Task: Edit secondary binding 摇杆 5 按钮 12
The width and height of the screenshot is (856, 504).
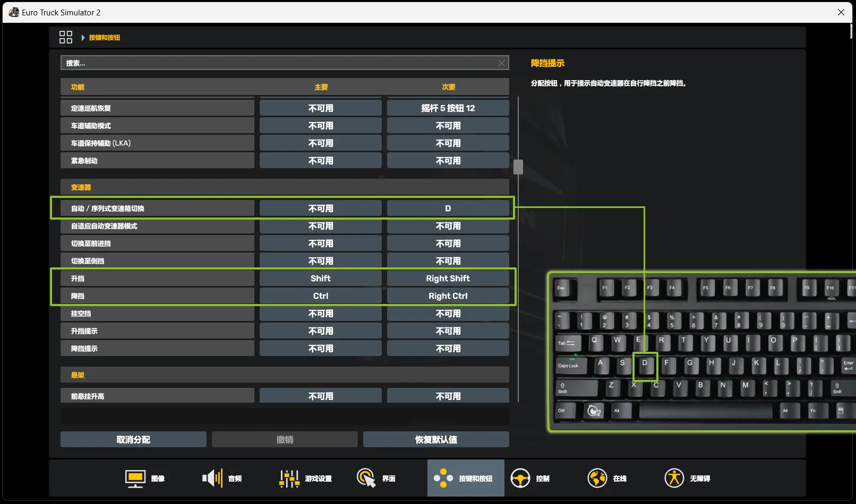Action: pyautogui.click(x=448, y=108)
